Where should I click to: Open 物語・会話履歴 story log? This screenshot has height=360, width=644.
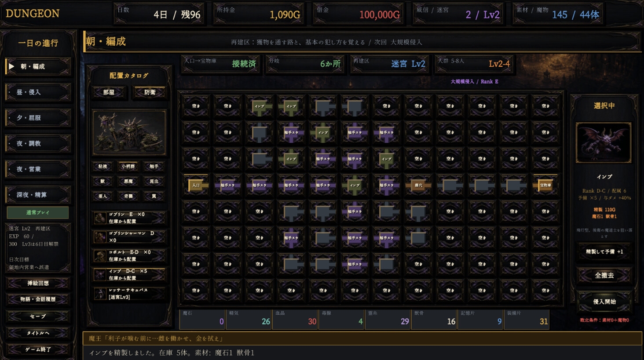pos(38,299)
